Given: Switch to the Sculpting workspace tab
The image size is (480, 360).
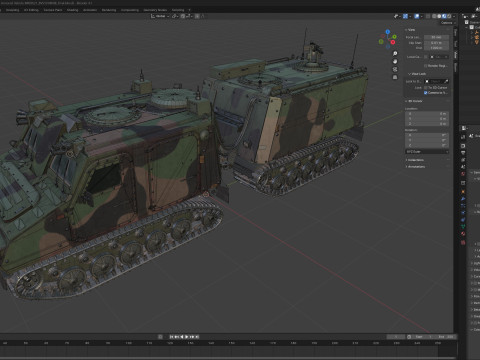Looking at the screenshot, I should [x=13, y=10].
